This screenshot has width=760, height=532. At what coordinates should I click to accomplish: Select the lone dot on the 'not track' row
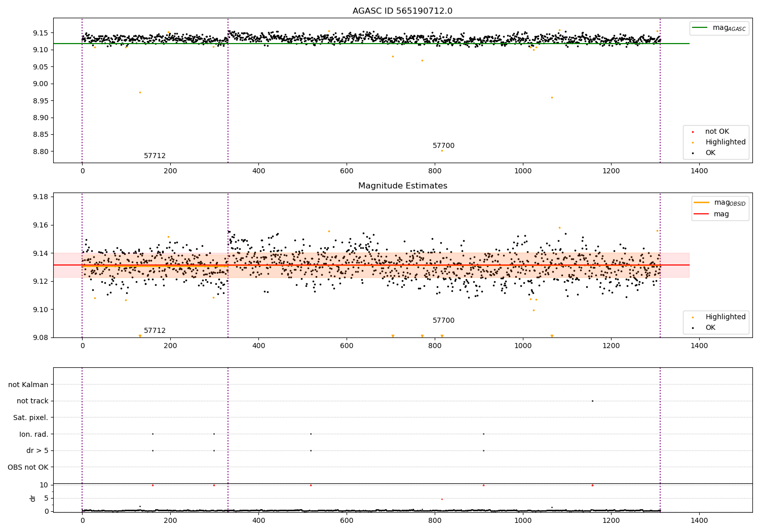pyautogui.click(x=592, y=401)
